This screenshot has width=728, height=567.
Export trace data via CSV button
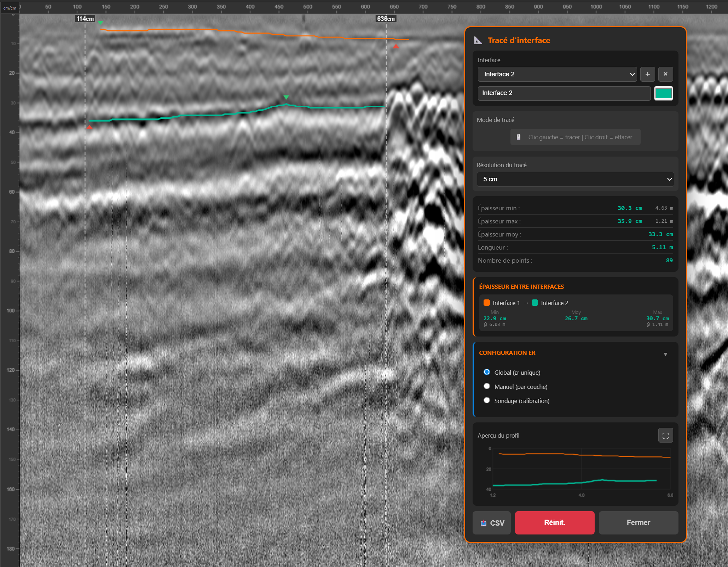pos(491,523)
